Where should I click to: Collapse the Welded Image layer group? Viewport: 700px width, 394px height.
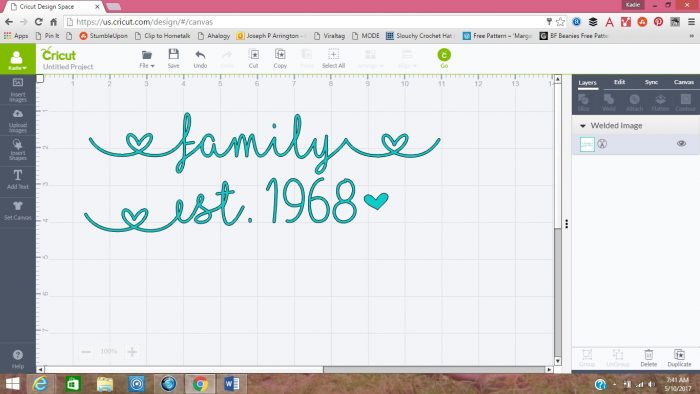pos(583,126)
